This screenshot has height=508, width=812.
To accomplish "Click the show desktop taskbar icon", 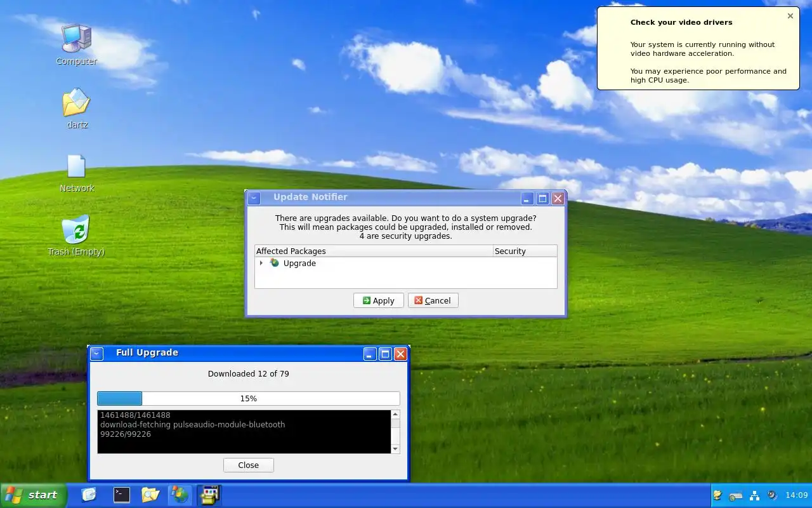I will pyautogui.click(x=89, y=495).
